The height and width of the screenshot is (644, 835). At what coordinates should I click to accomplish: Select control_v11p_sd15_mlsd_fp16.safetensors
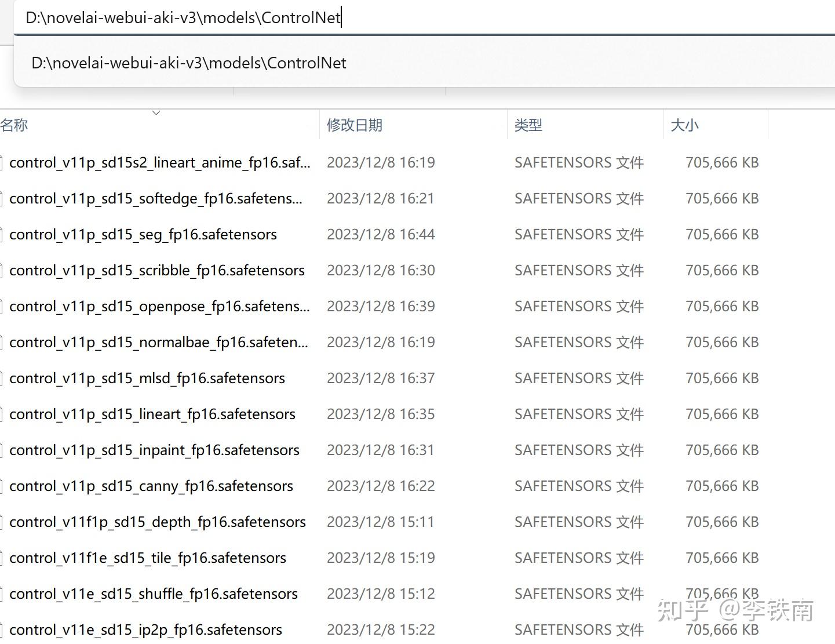coord(147,378)
